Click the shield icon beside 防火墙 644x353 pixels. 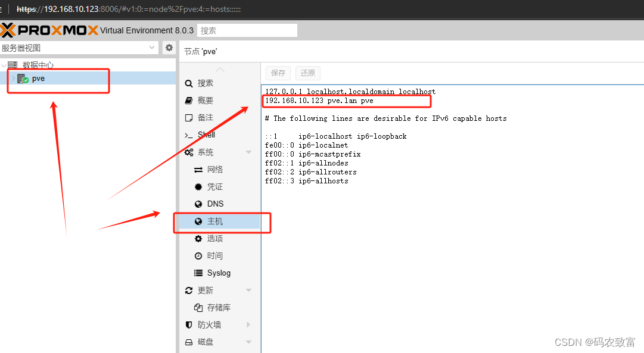(188, 324)
